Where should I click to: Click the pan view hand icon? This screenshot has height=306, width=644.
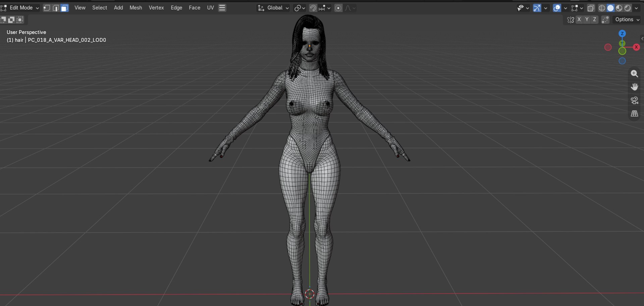point(634,87)
